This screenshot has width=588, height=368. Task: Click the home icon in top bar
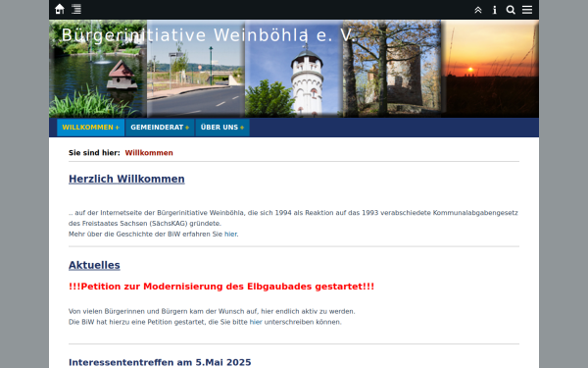[60, 9]
